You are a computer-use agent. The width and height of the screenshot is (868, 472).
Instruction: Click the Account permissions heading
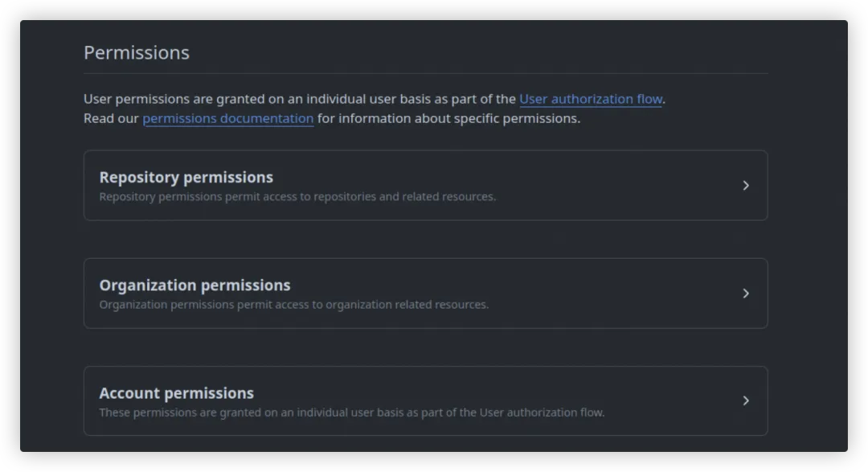177,393
